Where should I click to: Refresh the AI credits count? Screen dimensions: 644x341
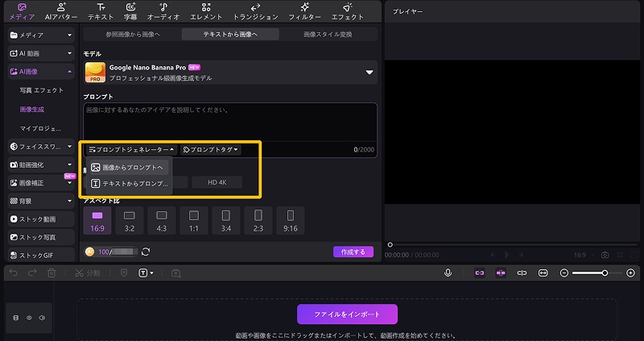[x=146, y=252]
